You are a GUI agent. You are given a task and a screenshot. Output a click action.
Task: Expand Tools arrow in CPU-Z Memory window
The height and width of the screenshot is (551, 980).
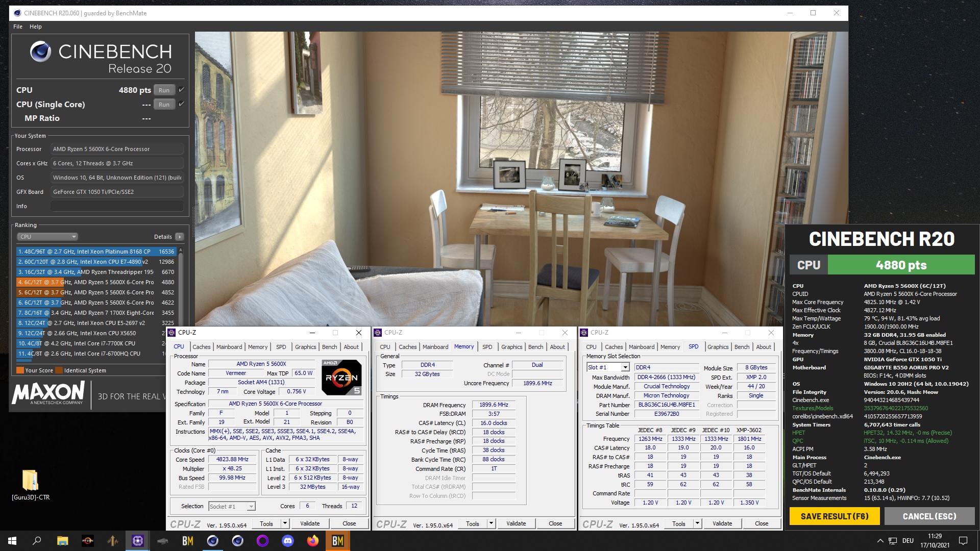(491, 523)
